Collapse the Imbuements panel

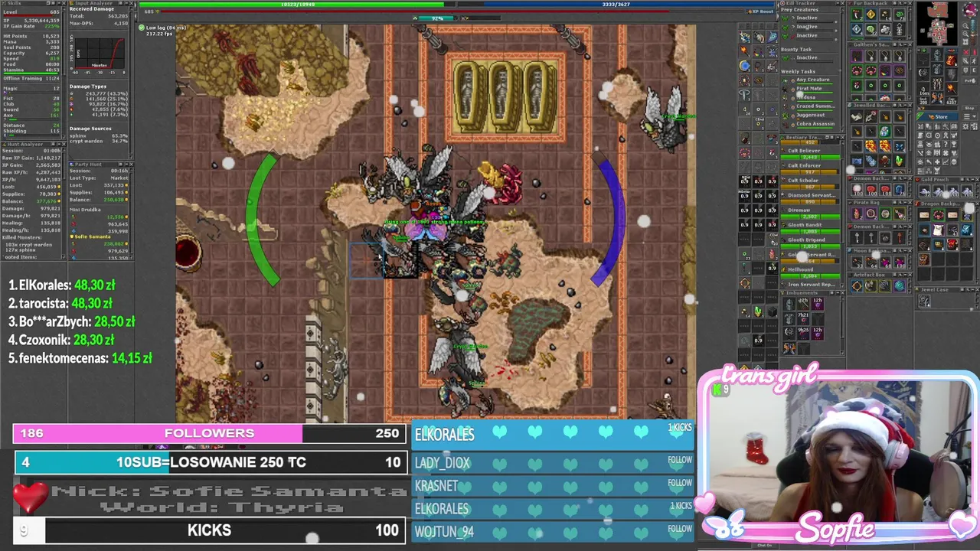pyautogui.click(x=837, y=293)
